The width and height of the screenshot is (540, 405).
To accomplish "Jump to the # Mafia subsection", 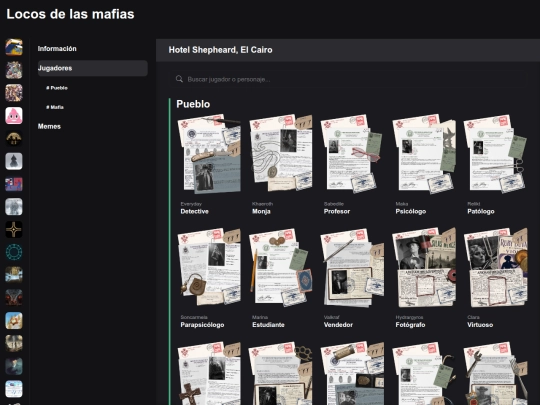I will coord(55,107).
